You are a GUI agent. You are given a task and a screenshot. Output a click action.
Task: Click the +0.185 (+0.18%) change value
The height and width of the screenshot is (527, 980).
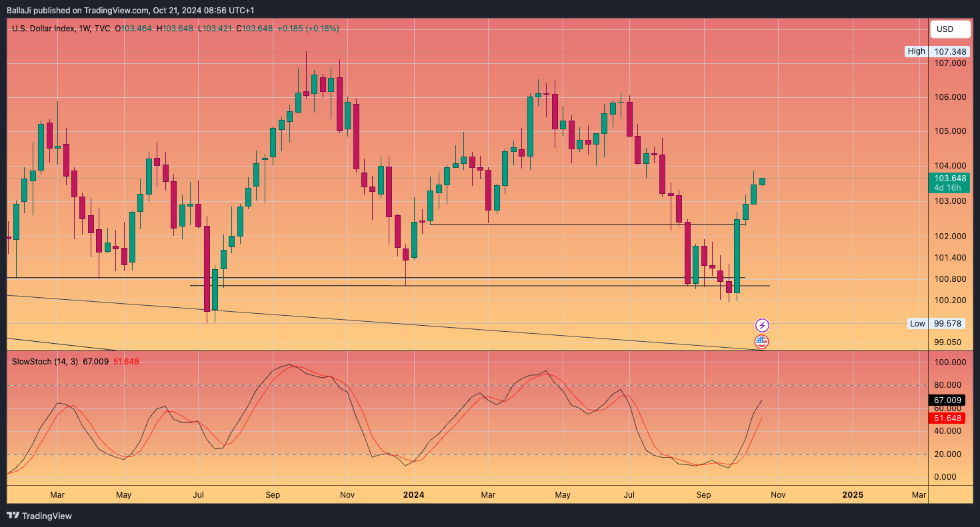308,29
